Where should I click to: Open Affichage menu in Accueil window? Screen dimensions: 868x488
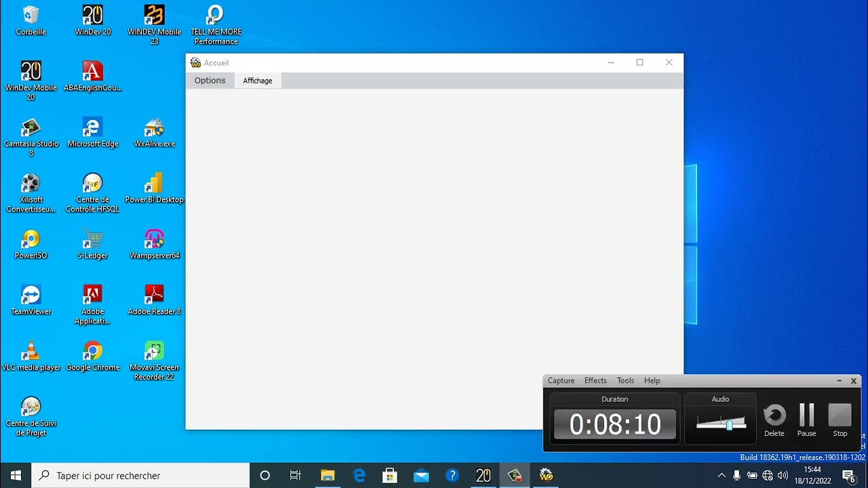[x=258, y=81]
